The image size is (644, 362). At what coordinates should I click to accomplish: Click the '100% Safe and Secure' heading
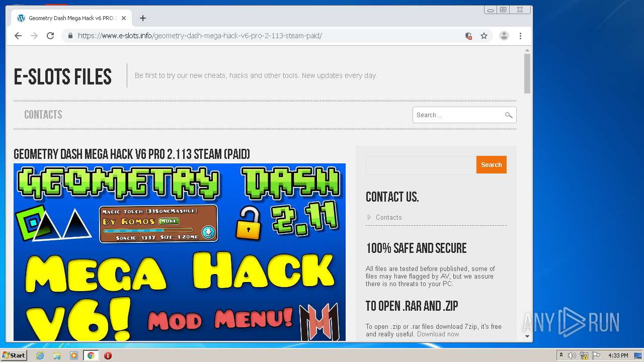point(416,248)
